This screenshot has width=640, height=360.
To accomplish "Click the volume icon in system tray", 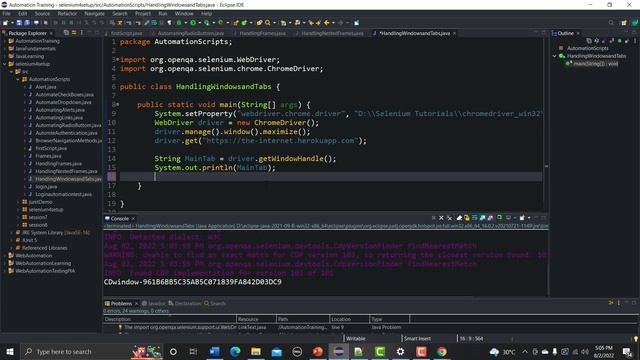I will (585, 351).
